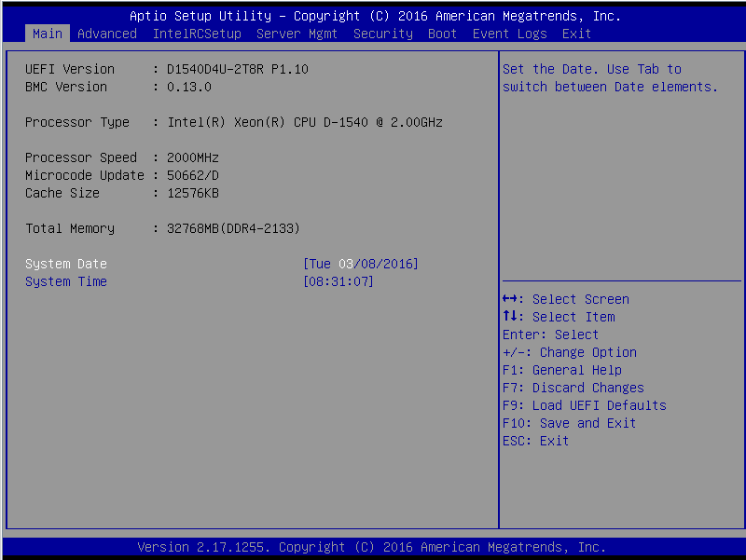Click the date value Tue 03/08/2016

pos(361,264)
